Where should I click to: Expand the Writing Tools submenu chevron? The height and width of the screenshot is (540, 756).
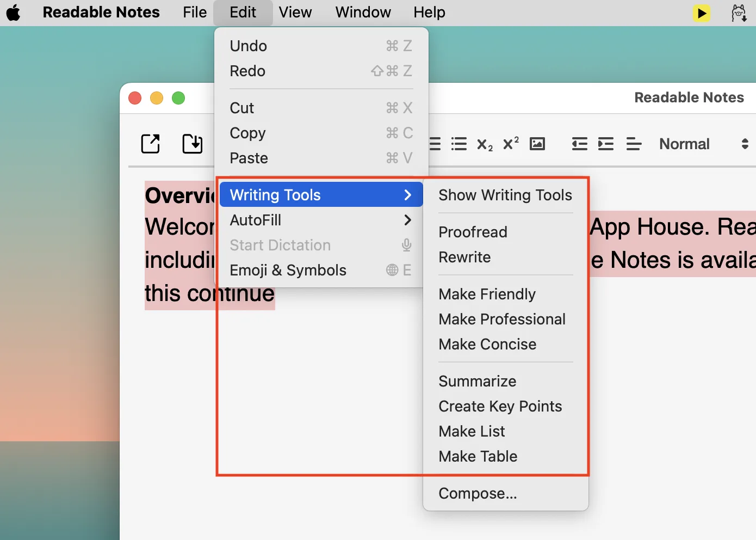(407, 194)
